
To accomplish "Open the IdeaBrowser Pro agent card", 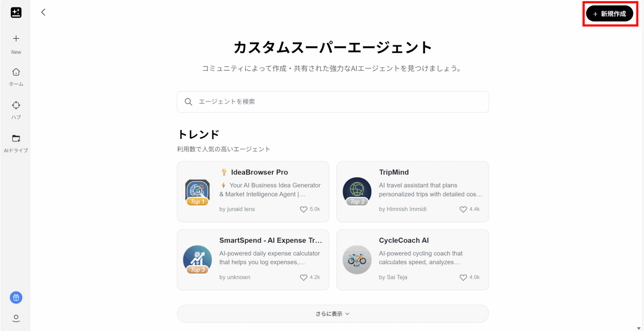I will pyautogui.click(x=253, y=192).
